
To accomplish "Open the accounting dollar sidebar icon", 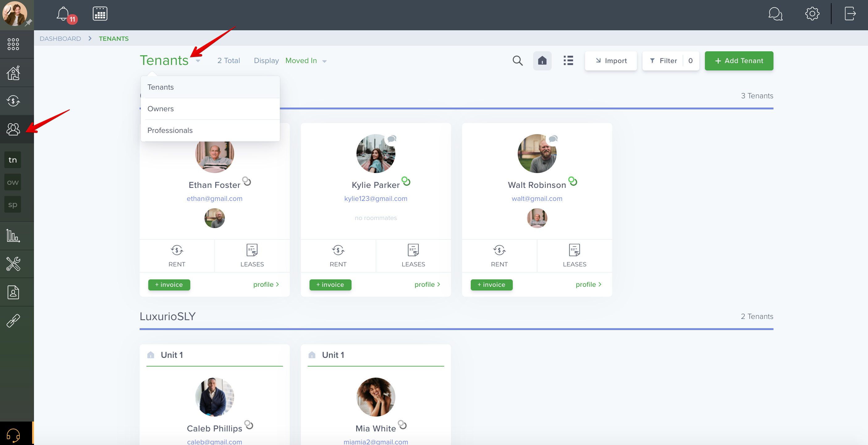I will click(13, 101).
